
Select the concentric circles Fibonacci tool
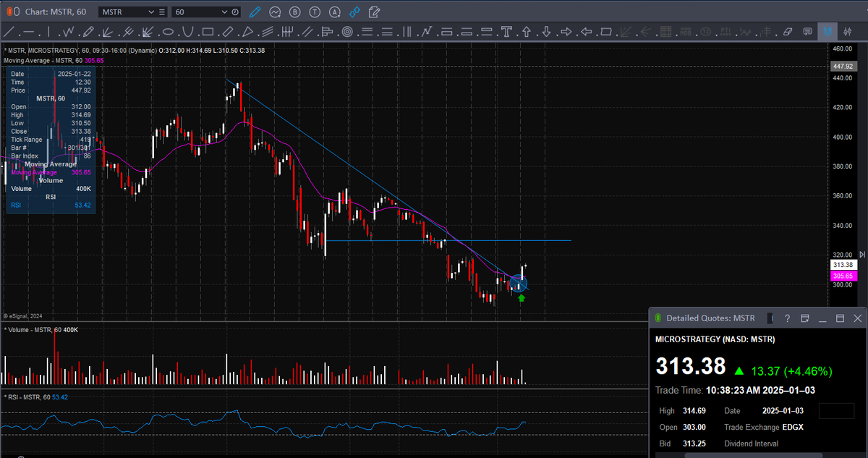coord(347,32)
